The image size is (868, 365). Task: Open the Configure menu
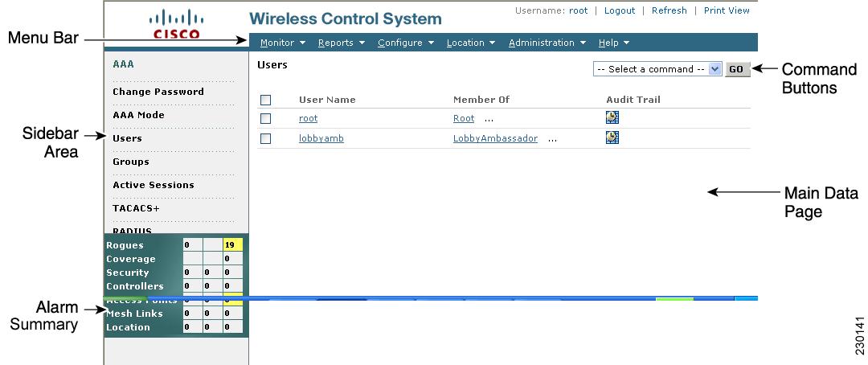(406, 43)
